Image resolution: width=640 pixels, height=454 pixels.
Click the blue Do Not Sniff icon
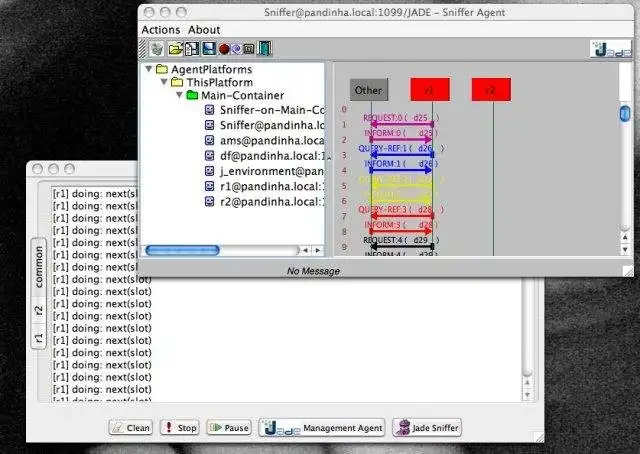[x=236, y=49]
